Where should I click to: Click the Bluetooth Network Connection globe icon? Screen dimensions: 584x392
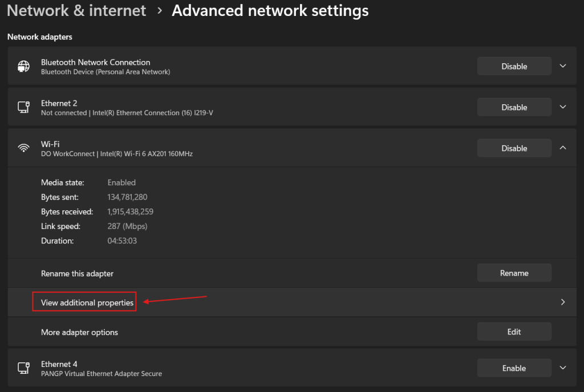23,66
